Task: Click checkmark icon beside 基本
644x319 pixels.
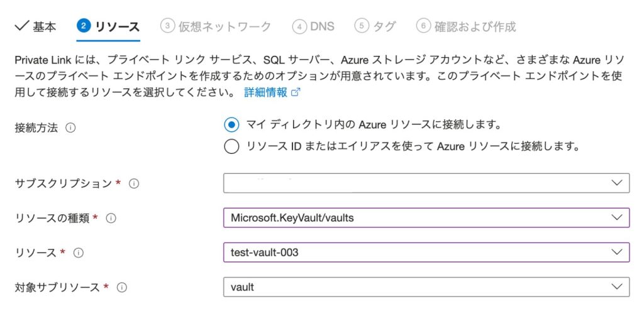Action: tap(21, 26)
